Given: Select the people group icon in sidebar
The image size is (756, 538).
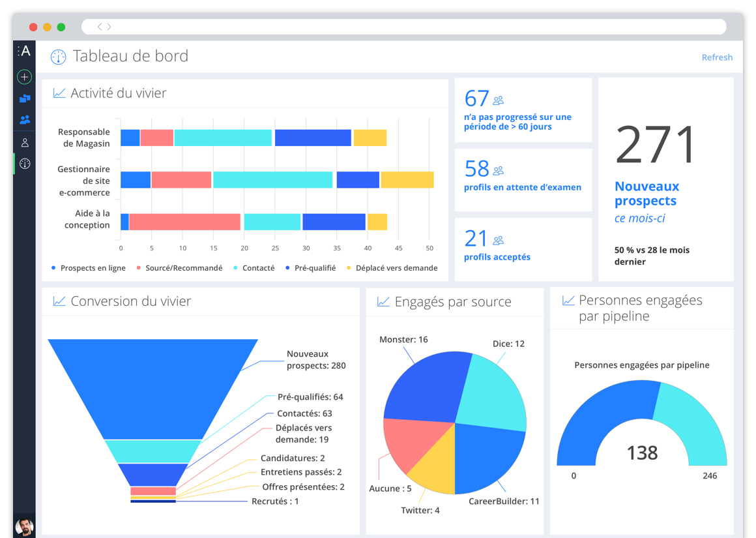Looking at the screenshot, I should pyautogui.click(x=25, y=120).
